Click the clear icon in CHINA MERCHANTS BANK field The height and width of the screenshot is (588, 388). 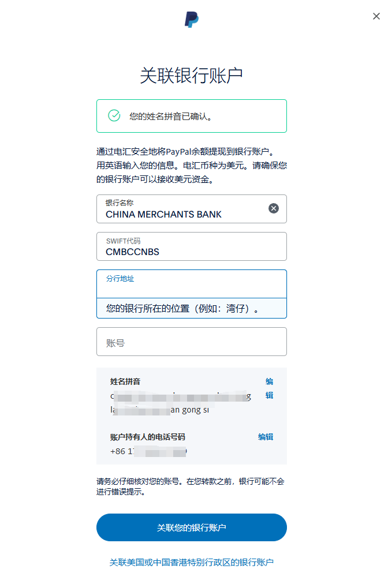coord(273,208)
